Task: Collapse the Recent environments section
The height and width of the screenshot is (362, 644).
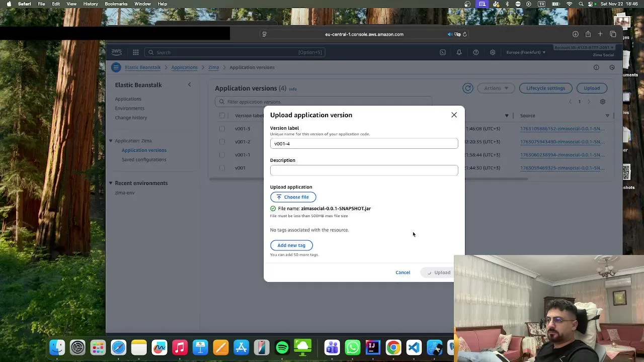Action: pos(111,183)
